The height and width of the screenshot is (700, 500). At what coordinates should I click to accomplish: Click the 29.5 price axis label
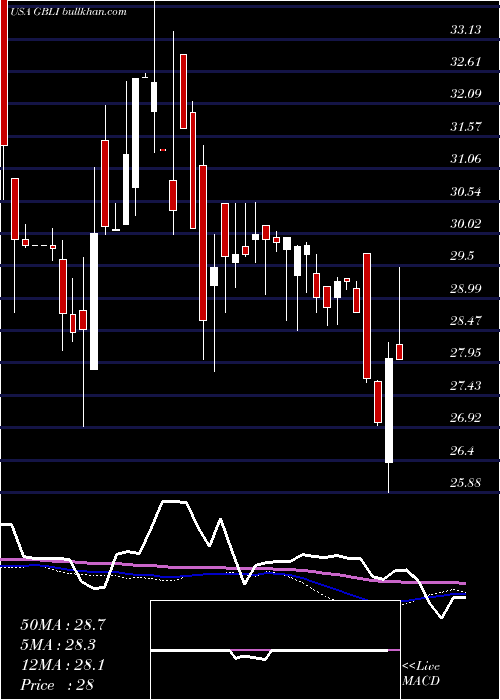click(463, 256)
